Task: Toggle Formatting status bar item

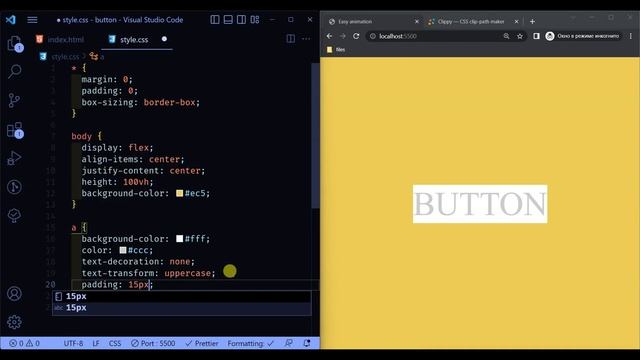Action: pyautogui.click(x=251, y=343)
